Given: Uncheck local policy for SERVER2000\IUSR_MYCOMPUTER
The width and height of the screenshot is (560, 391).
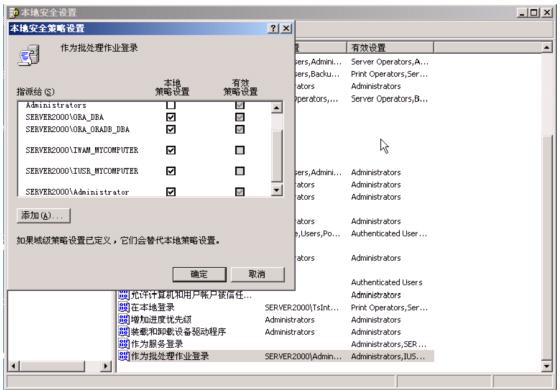Looking at the screenshot, I should coord(171,171).
